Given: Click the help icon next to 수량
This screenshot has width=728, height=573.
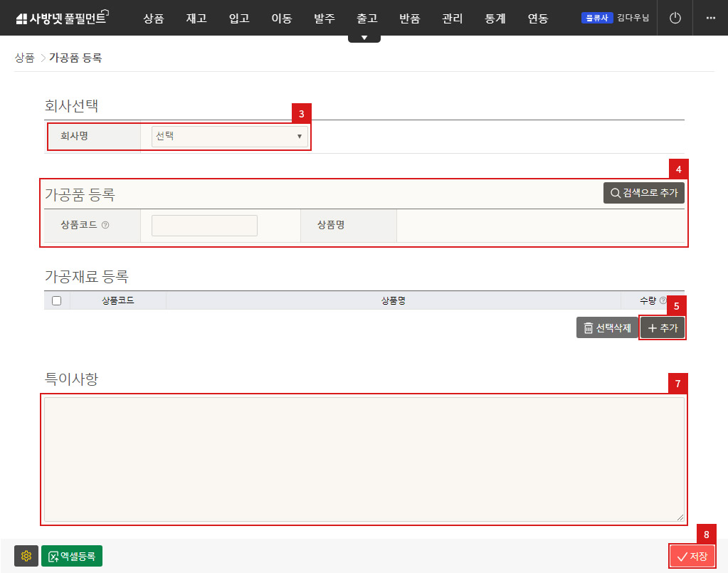Looking at the screenshot, I should 661,300.
